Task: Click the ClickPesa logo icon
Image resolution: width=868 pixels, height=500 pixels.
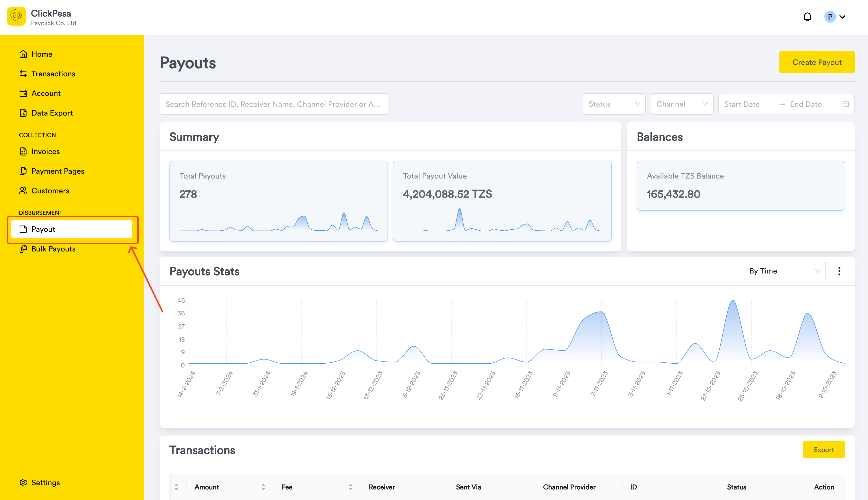Action: point(16,16)
